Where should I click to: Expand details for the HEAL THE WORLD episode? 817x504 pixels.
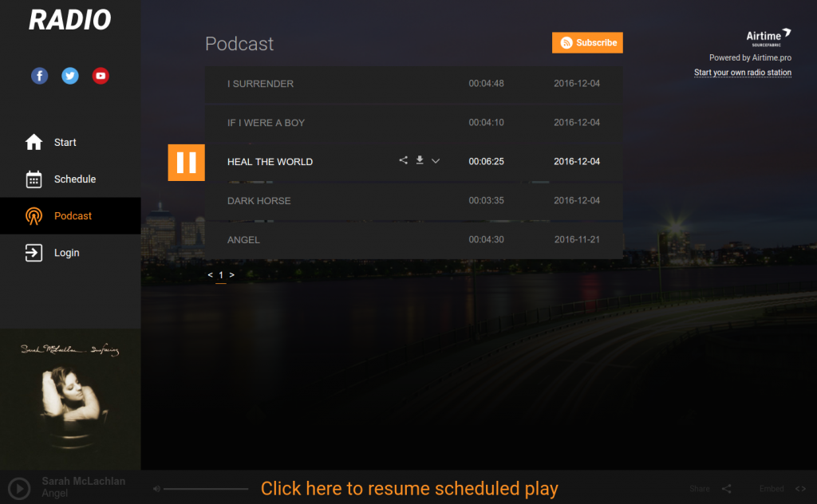click(436, 160)
